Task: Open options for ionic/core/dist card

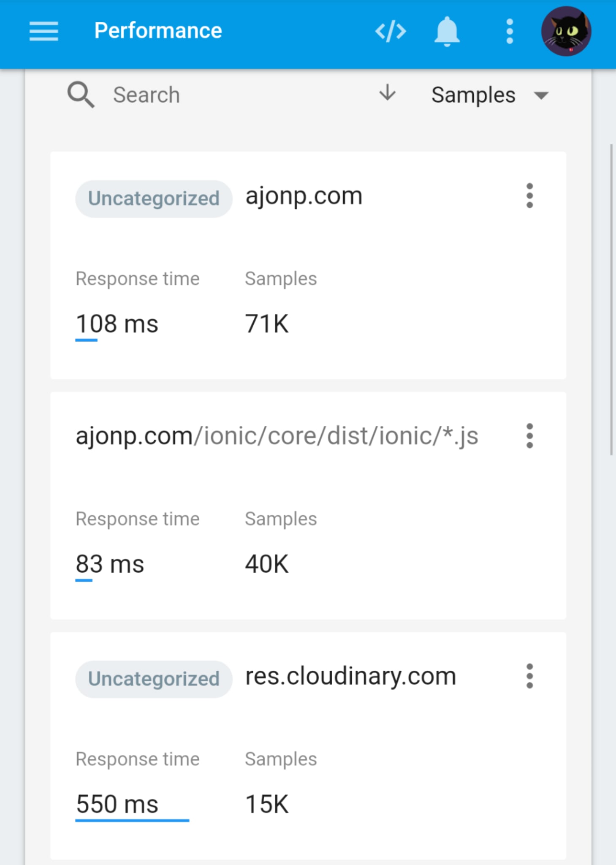Action: coord(529,436)
